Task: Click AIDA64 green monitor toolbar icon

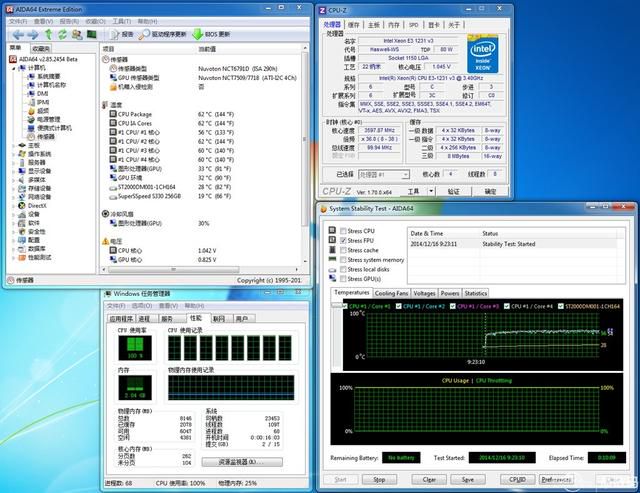Action: coord(91,34)
